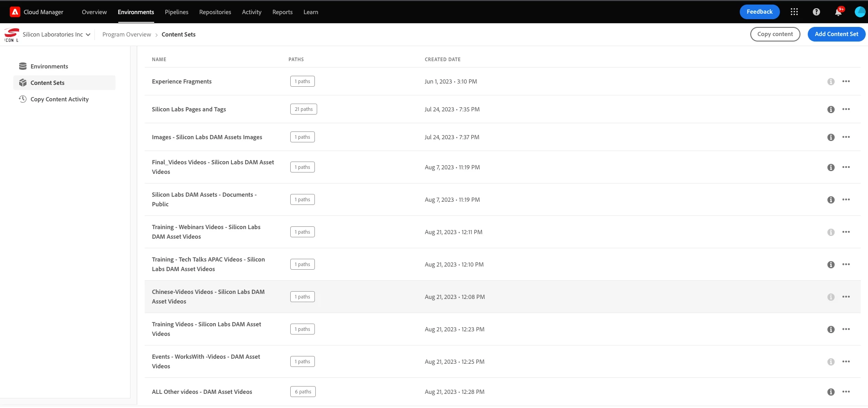The height and width of the screenshot is (408, 868).
Task: Open more options for Images DAM Assets
Action: [x=846, y=137]
